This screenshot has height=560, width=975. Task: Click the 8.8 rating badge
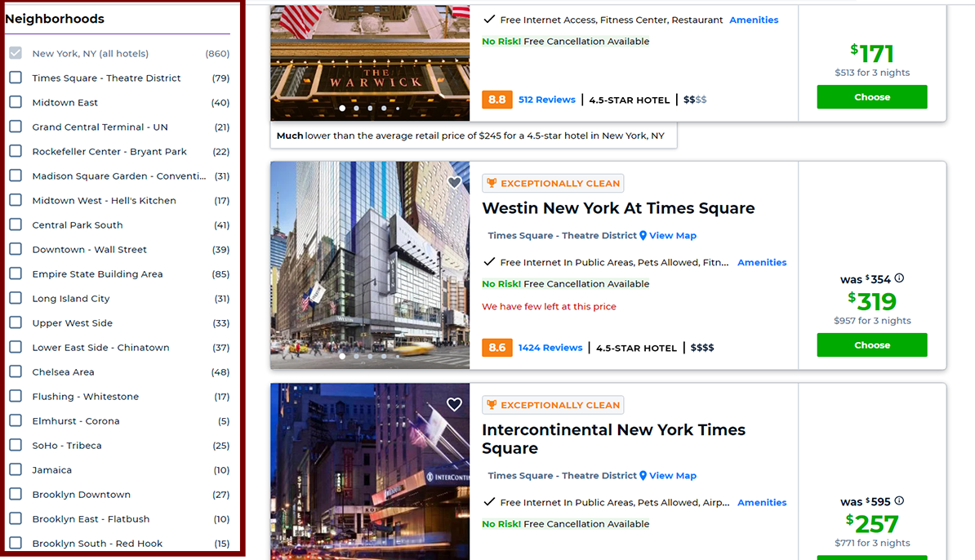coord(496,100)
